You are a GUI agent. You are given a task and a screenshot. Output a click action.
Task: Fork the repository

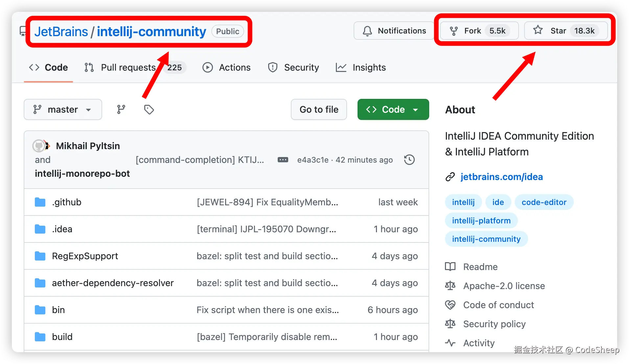[x=479, y=31]
